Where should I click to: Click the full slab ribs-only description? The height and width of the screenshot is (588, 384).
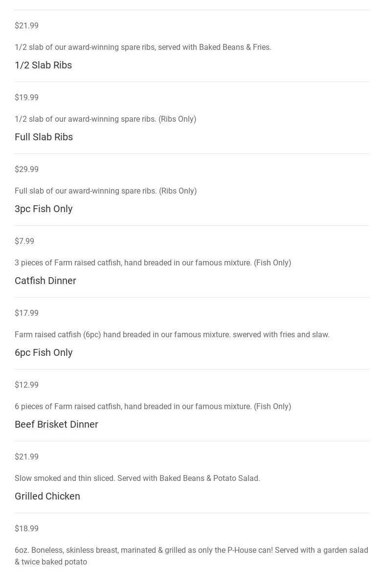[106, 191]
